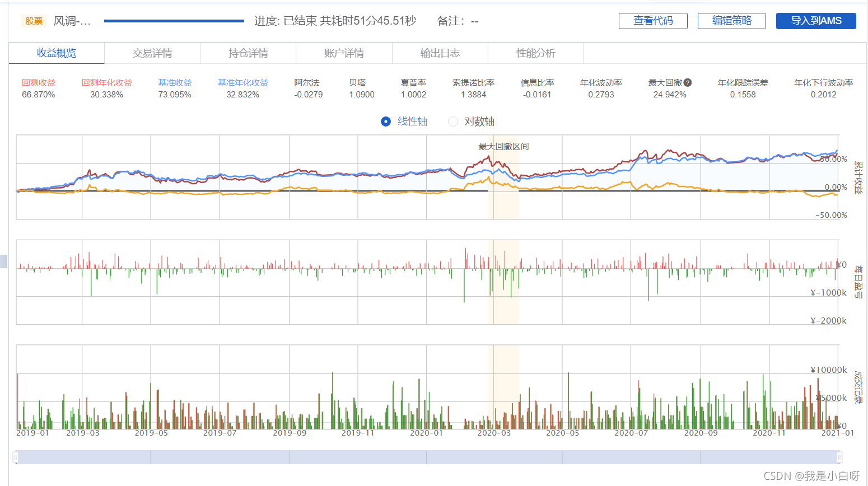Click the 年化跟踪误差 metric label
Viewport: 868px width, 486px height.
pyautogui.click(x=743, y=82)
